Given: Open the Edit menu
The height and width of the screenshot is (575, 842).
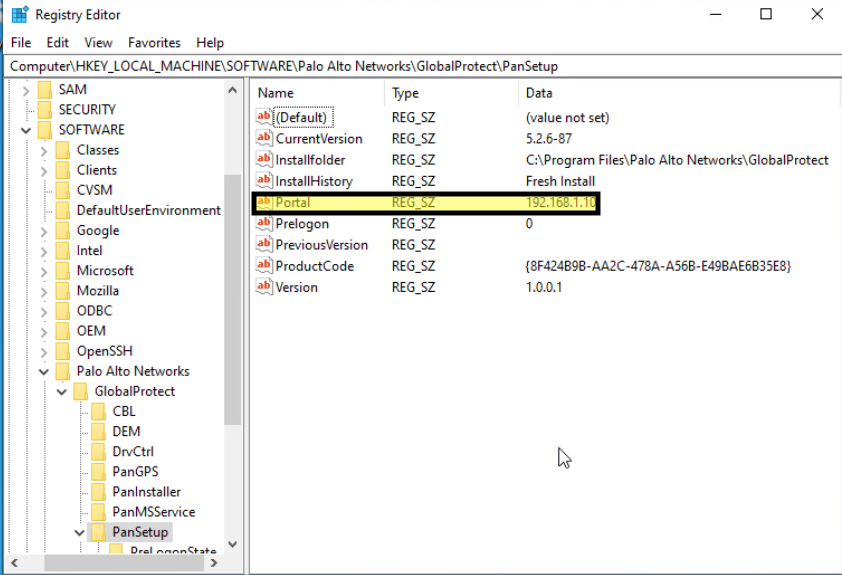Looking at the screenshot, I should (57, 42).
